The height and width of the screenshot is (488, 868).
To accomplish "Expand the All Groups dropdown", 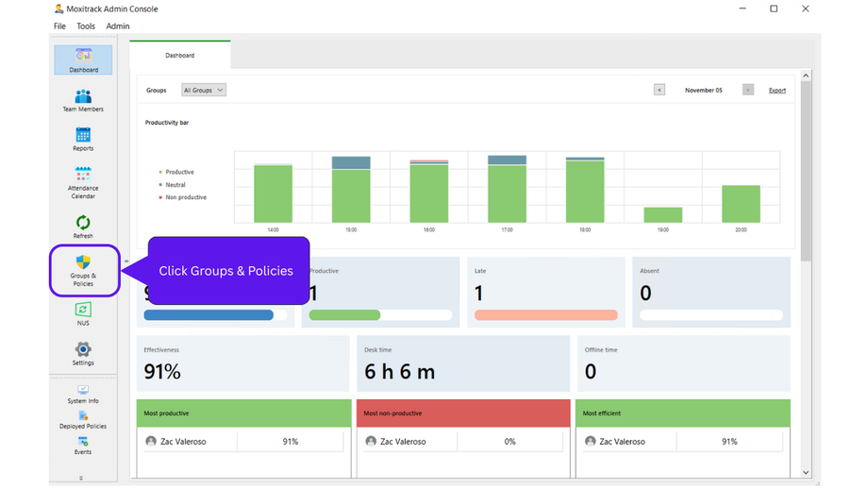I will (204, 91).
